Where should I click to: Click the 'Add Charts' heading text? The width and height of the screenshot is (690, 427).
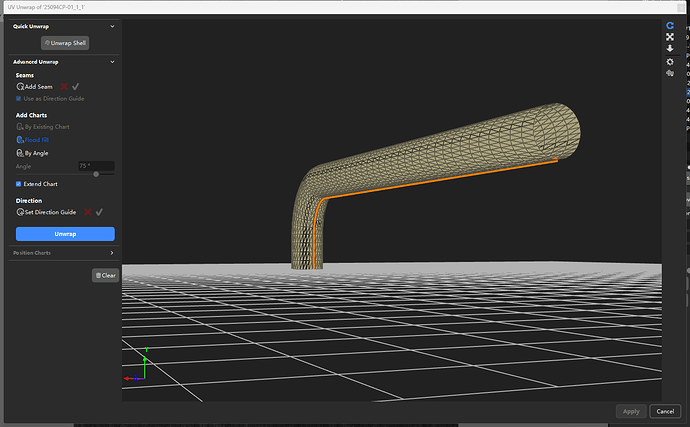click(x=31, y=115)
